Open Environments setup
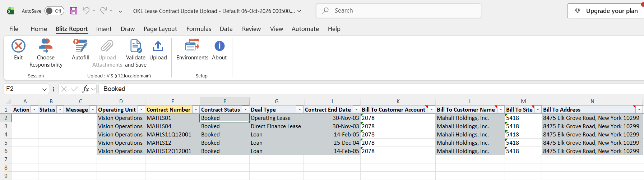Viewport: 644px width, 180px height. [x=192, y=50]
